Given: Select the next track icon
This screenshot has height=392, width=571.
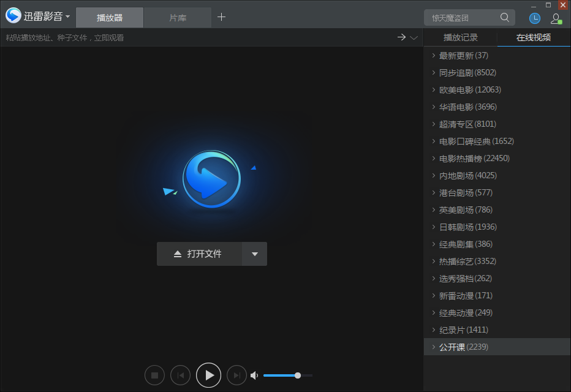Looking at the screenshot, I should click(x=236, y=375).
